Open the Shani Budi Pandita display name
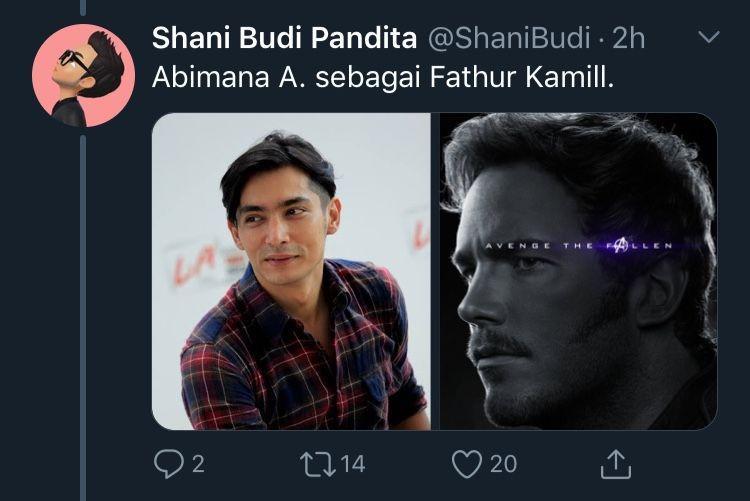Screen dimensions: 750x501 pos(284,38)
